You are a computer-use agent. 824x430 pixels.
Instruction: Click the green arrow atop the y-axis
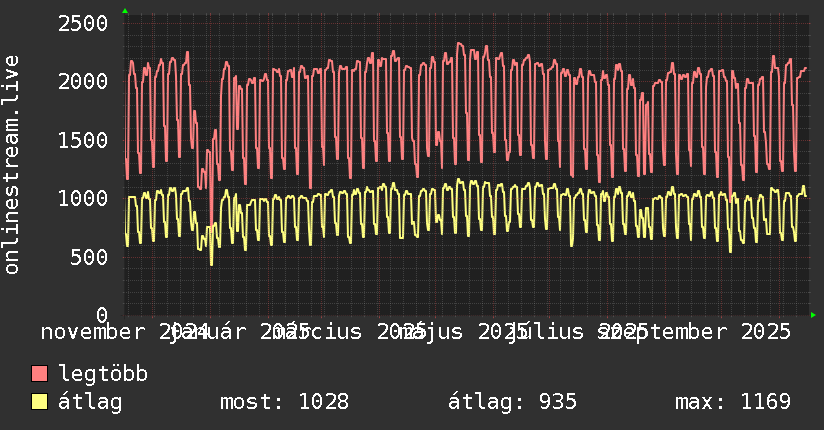[125, 11]
